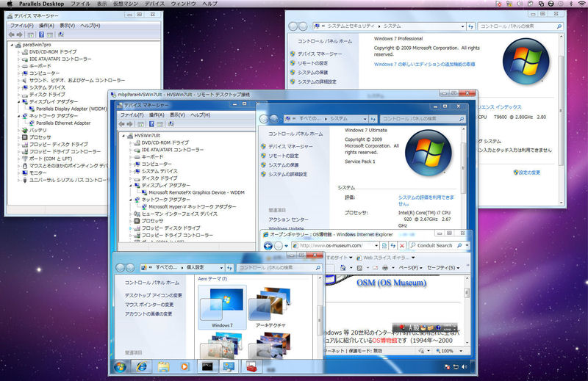Click search magnifier in Professional System window search box
This screenshot has width=588, height=381.
click(x=559, y=26)
